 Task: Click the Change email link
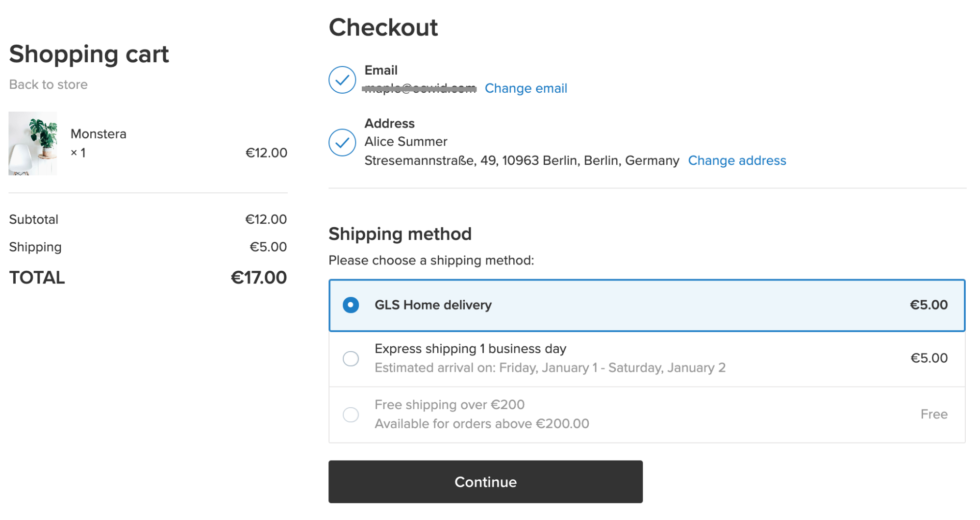(x=526, y=88)
